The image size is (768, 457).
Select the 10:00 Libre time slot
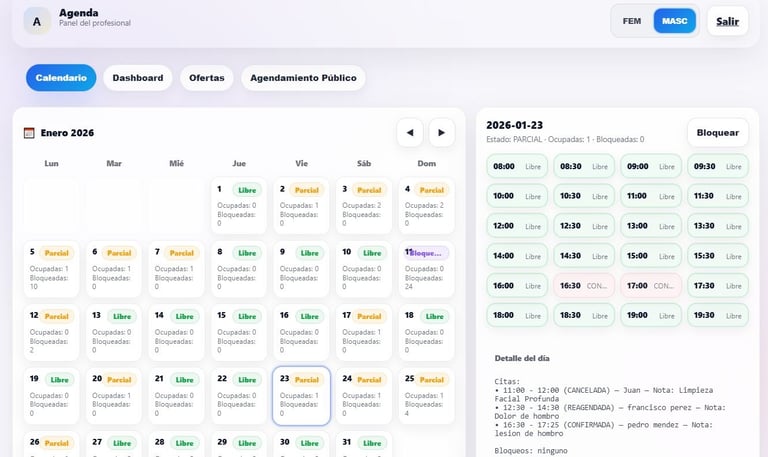(517, 196)
